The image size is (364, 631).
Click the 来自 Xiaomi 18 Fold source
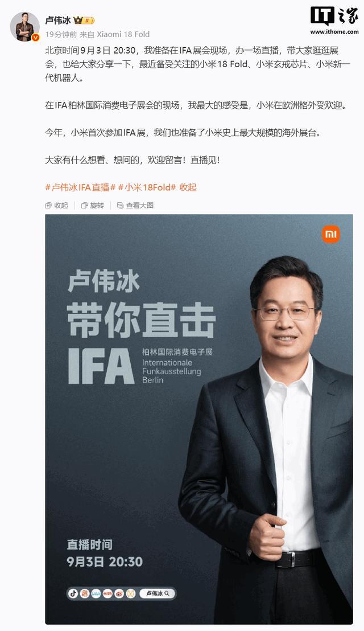[x=114, y=34]
